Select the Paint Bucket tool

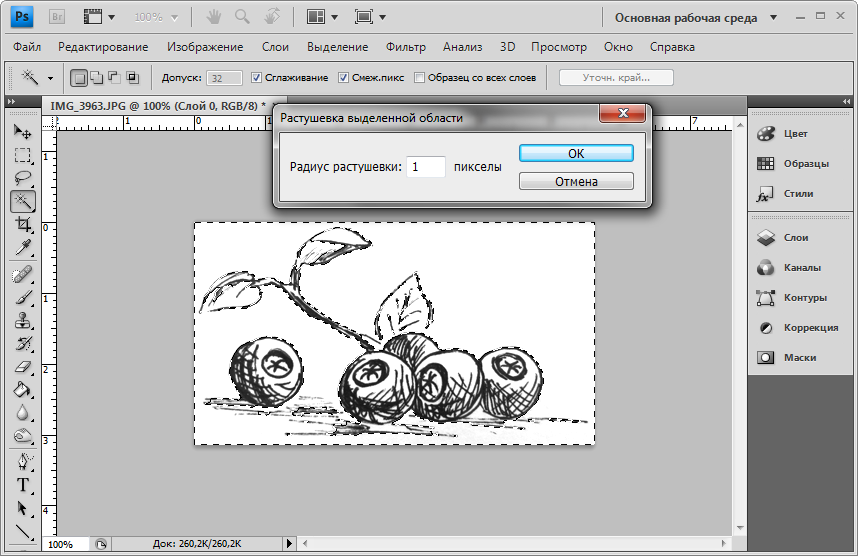point(22,390)
